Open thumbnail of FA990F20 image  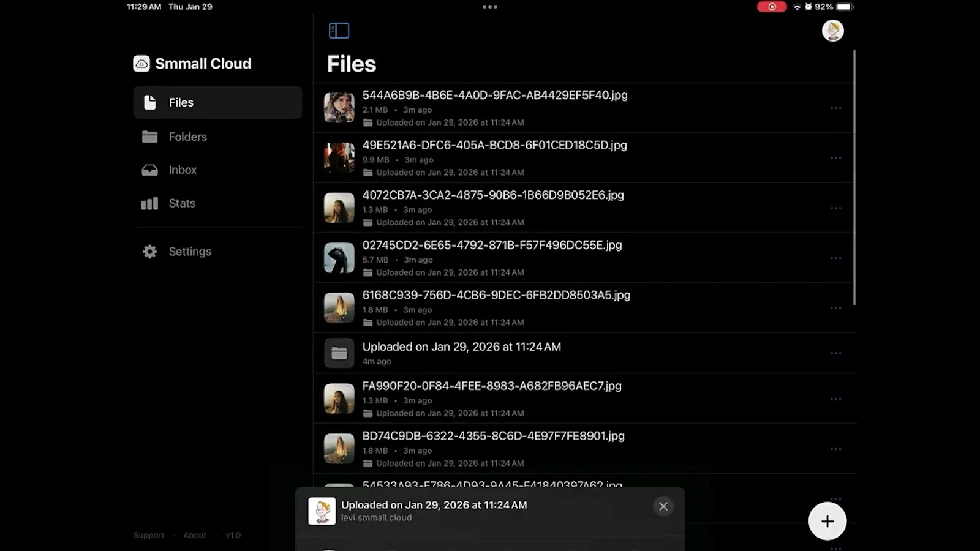339,399
